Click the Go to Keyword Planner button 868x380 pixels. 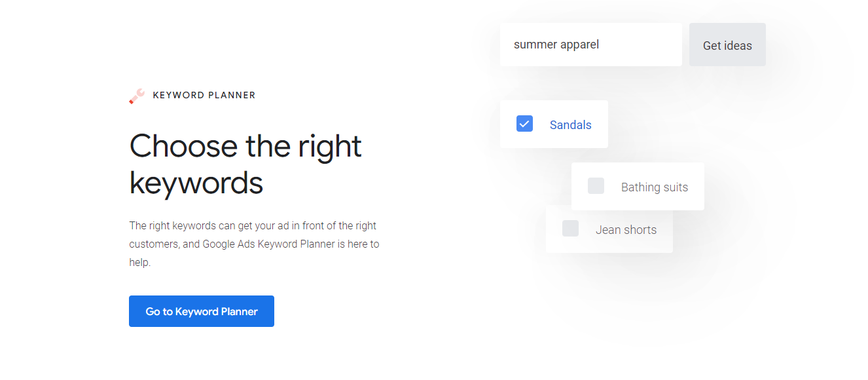coord(202,311)
